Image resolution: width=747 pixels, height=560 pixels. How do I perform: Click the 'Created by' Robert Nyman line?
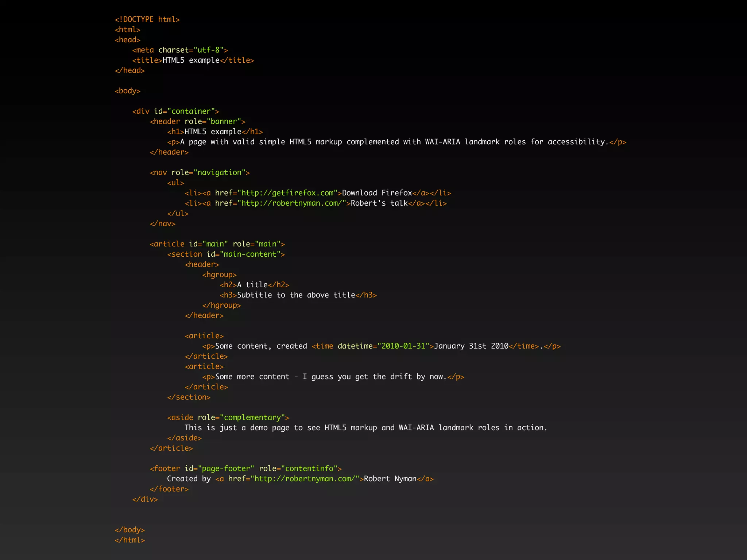click(x=301, y=479)
